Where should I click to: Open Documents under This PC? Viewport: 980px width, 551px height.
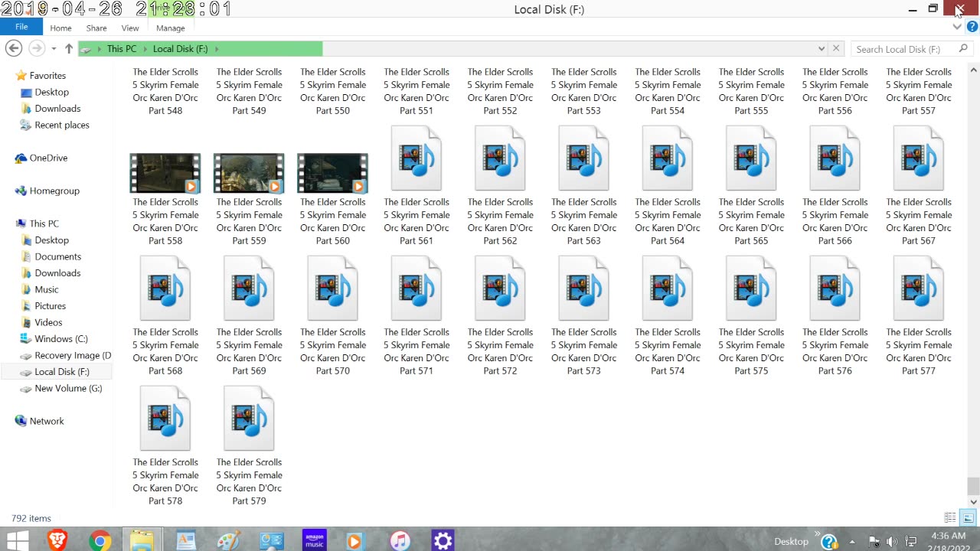pyautogui.click(x=57, y=256)
